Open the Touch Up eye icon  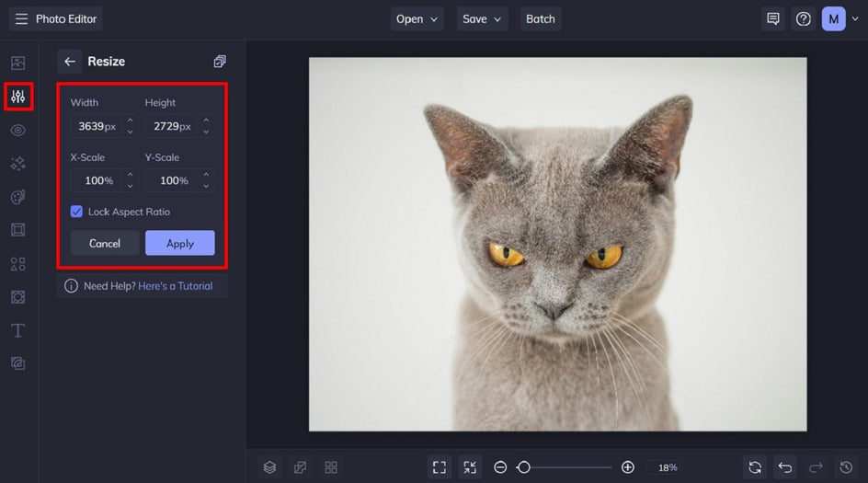point(17,130)
